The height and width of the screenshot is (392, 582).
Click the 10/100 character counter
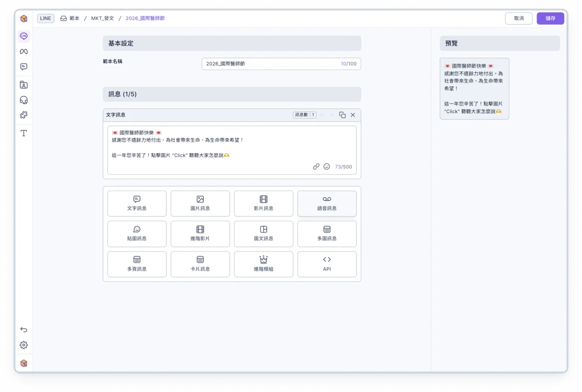tap(349, 64)
